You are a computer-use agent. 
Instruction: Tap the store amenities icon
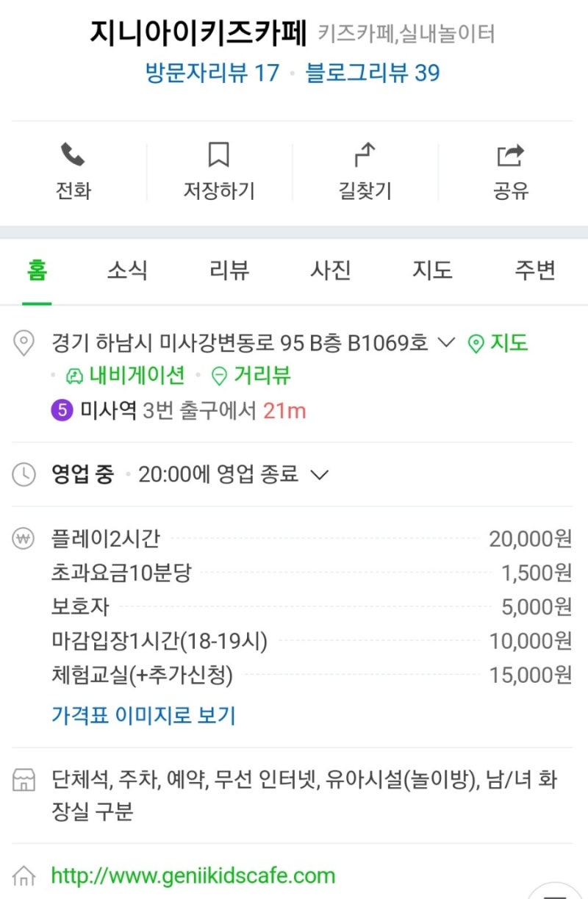pyautogui.click(x=24, y=780)
